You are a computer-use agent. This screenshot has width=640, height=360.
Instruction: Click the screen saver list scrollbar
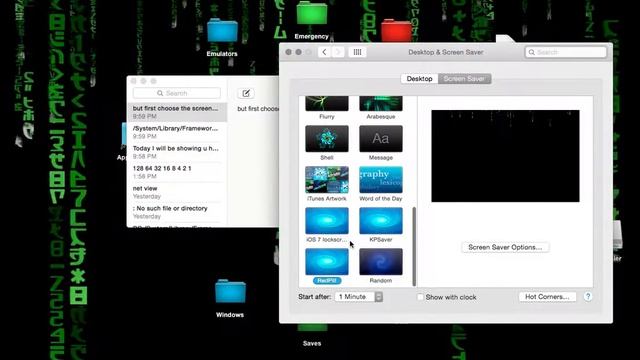coord(414,247)
